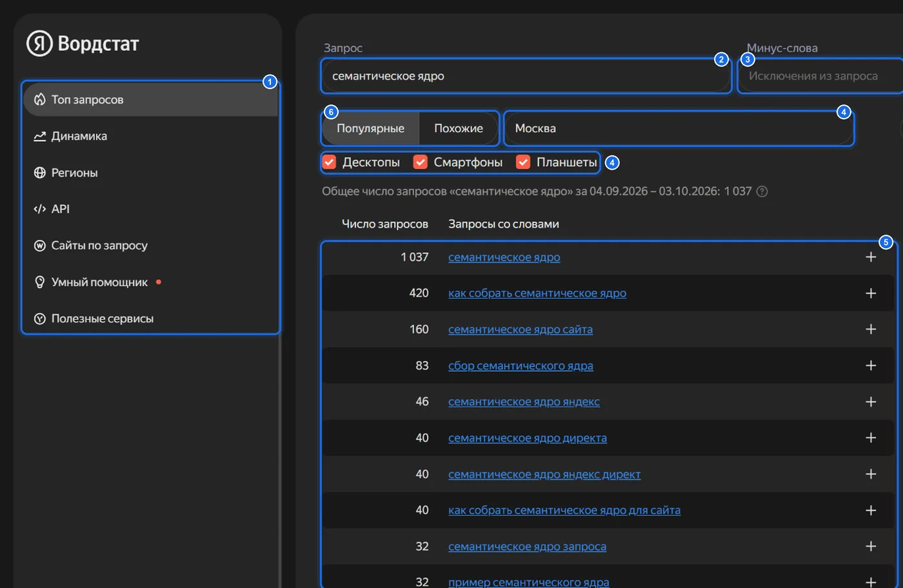Click plus on семантическое ядро сайта row

click(871, 329)
